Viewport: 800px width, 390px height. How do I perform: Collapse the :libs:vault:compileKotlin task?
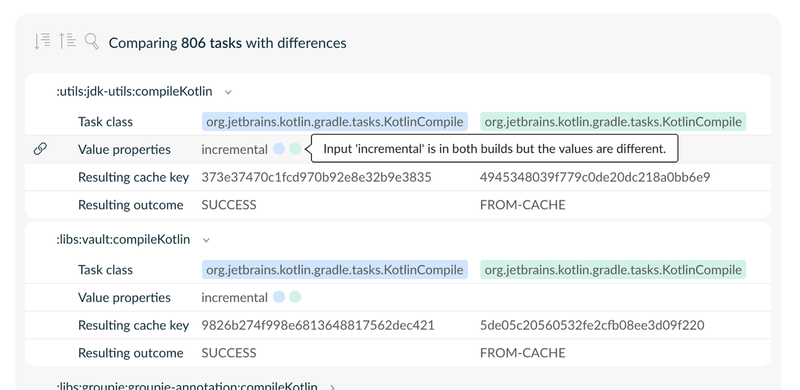(206, 240)
